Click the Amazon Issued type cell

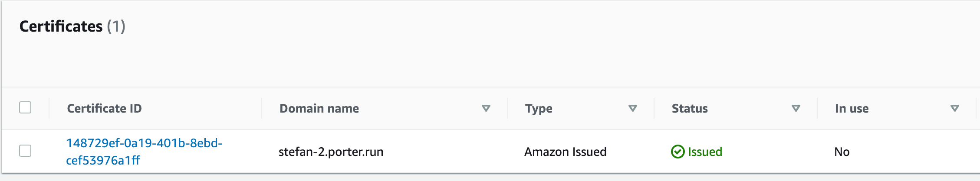point(565,152)
